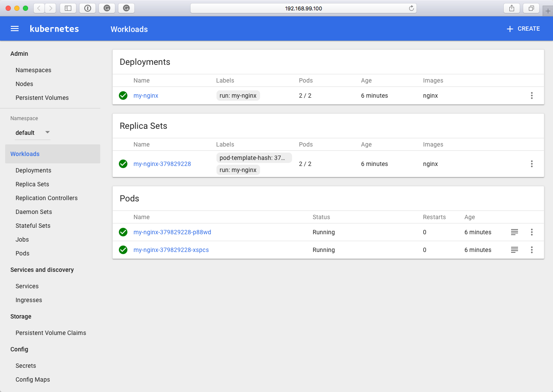
Task: Click the pod-template-hash label chip
Action: click(254, 158)
